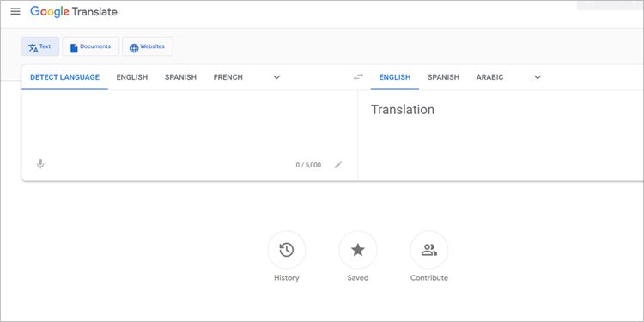The image size is (644, 322).
Task: Swap source and target languages
Action: click(358, 76)
